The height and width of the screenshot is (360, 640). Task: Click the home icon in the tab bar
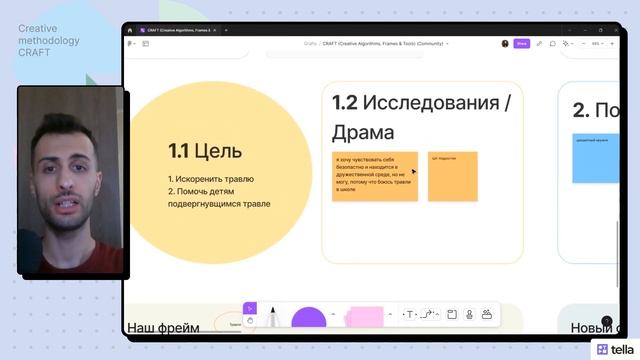(130, 30)
